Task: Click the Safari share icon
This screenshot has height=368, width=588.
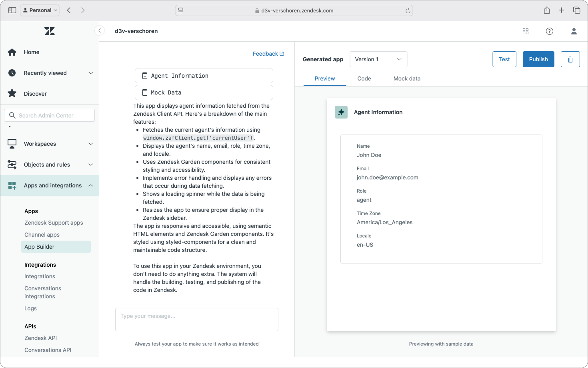Action: click(547, 10)
